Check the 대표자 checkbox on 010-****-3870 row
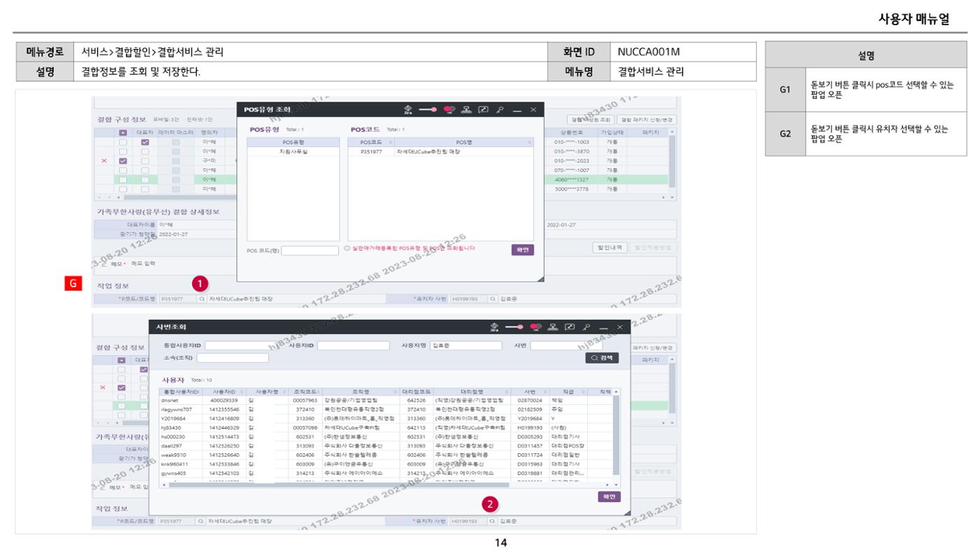 click(x=146, y=151)
